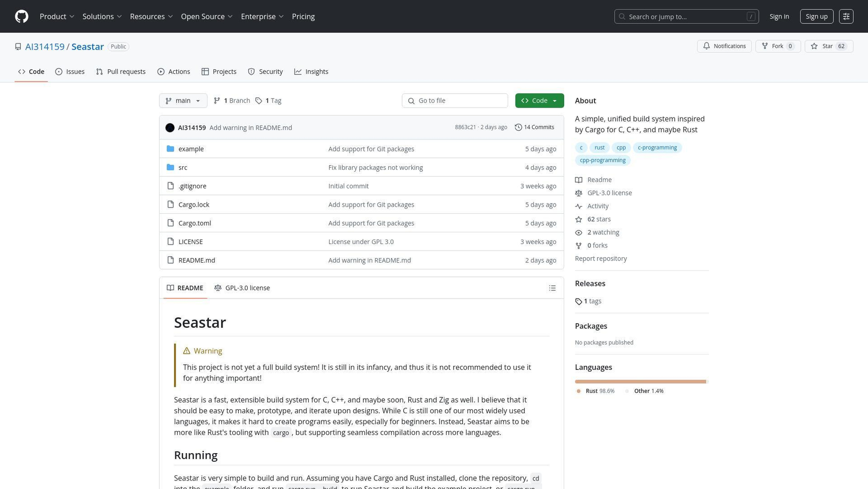Open the LICENSE file
Screen dimensions: 868x489
[191, 242]
